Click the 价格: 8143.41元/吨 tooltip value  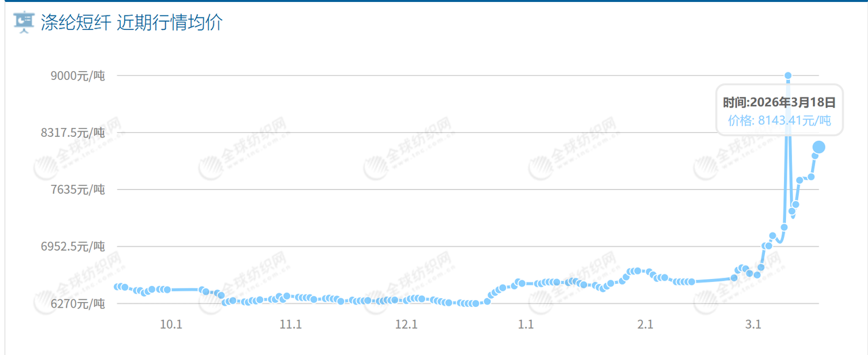coord(779,121)
